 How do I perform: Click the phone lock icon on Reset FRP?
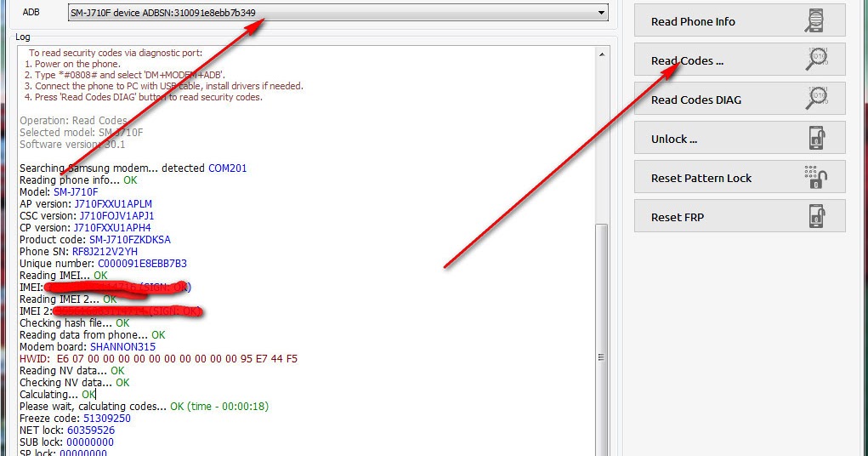(816, 216)
